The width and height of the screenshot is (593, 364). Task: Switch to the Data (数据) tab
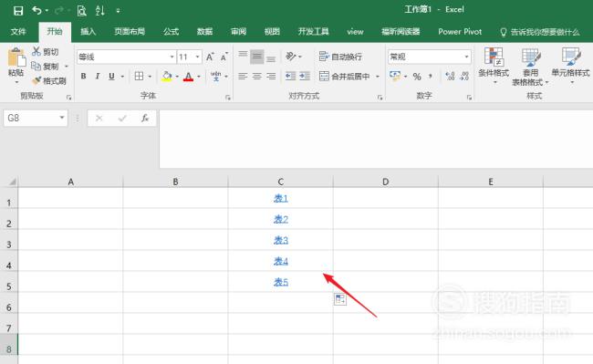(x=204, y=32)
